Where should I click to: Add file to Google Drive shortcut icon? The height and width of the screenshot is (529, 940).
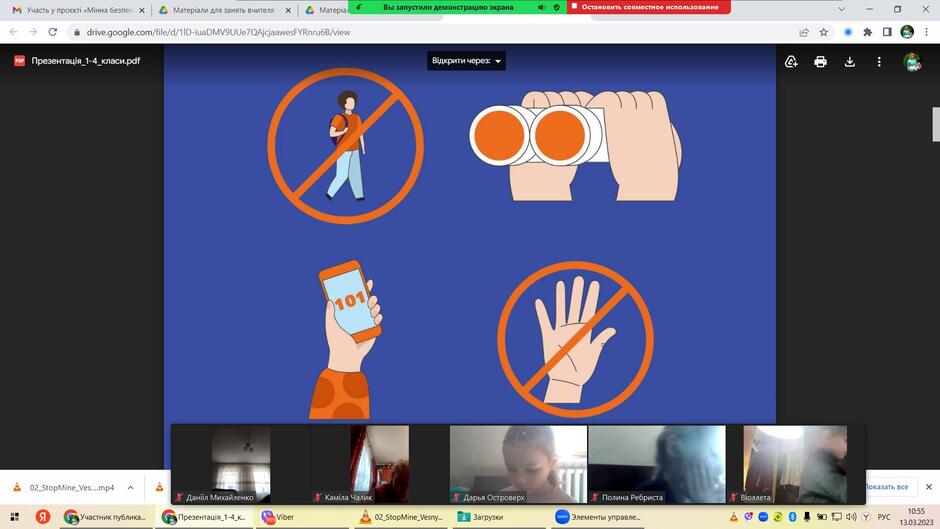pos(791,61)
